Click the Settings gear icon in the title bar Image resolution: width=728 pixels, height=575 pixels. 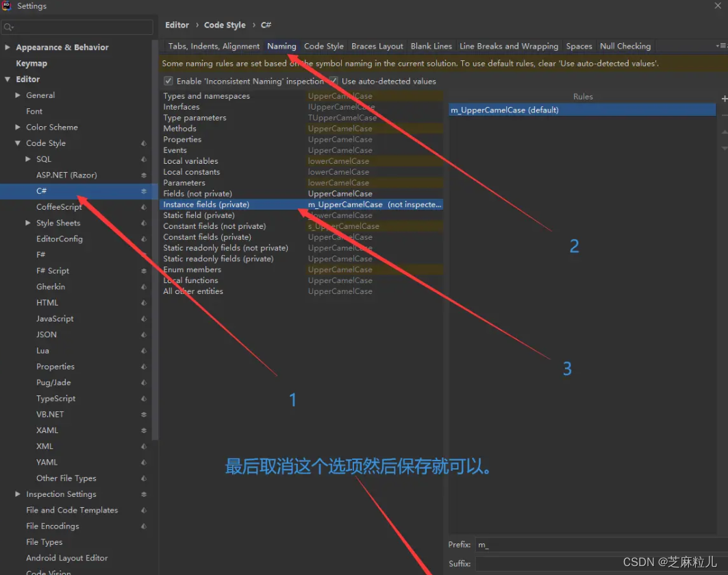7,5
